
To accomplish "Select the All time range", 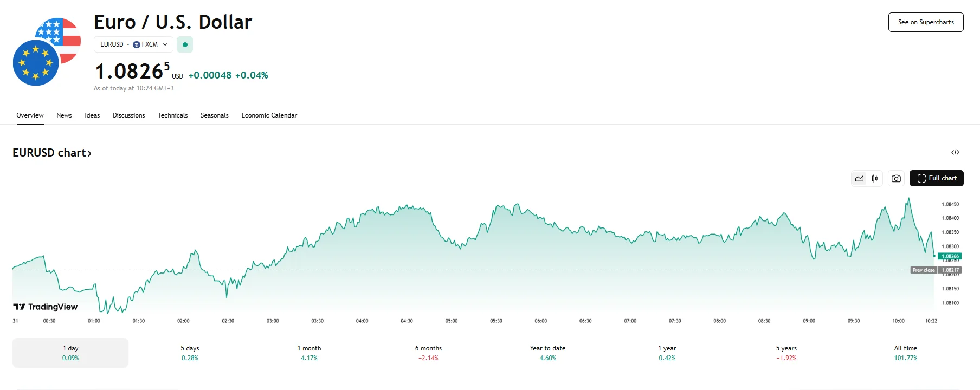I will [x=905, y=353].
